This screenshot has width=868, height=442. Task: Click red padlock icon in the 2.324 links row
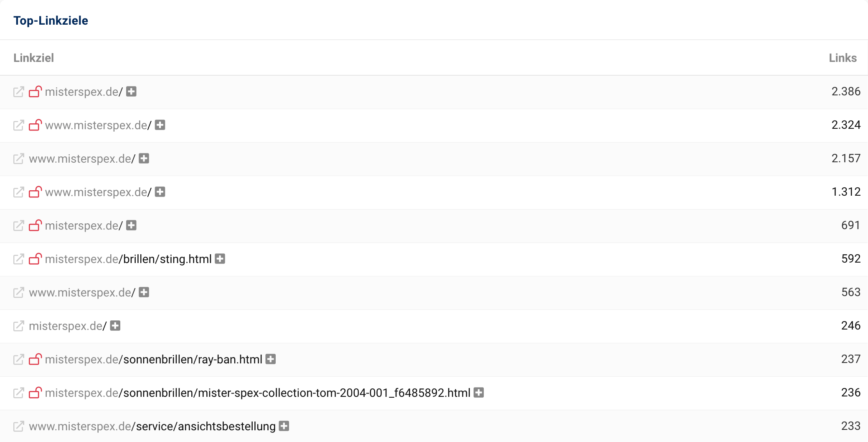[x=36, y=125]
